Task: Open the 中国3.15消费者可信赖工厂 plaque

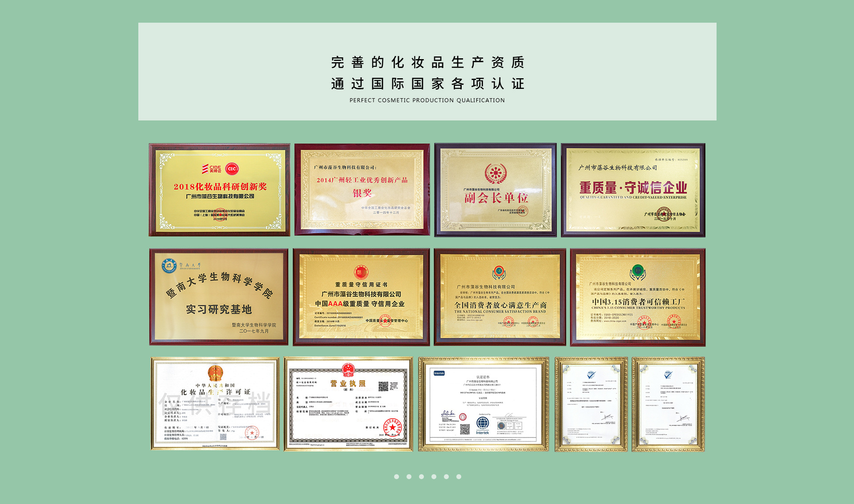Action: click(x=637, y=297)
